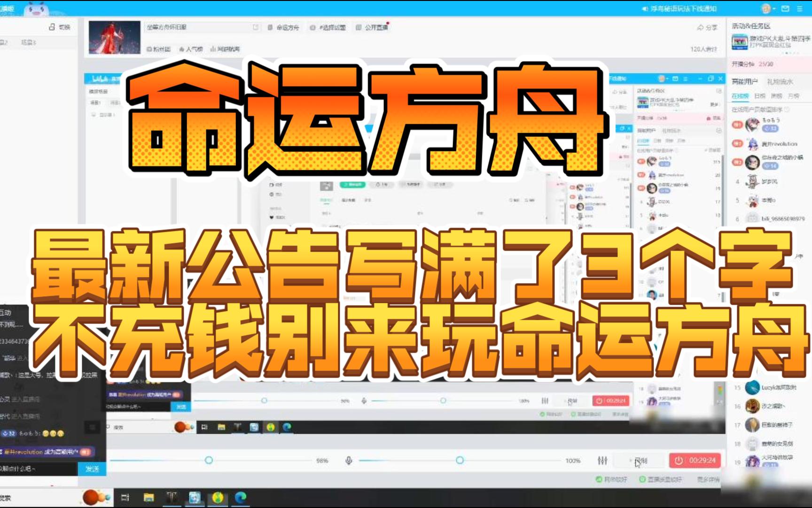Image resolution: width=812 pixels, height=508 pixels.
Task: Open the Lost Ark game taskbar icon
Action: (172, 498)
